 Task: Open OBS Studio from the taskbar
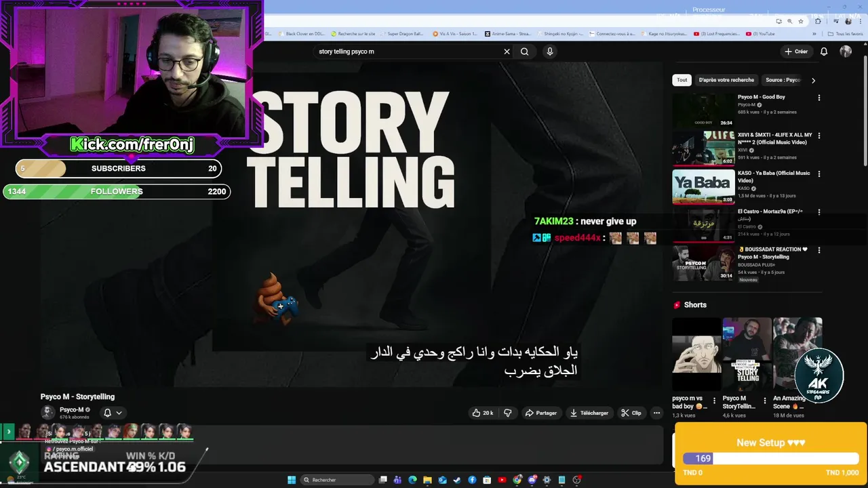(x=576, y=480)
